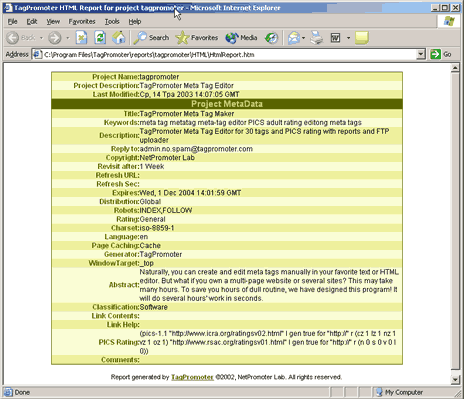The image size is (464, 399).
Task: Click the Project Description value text
Action: 187,85
